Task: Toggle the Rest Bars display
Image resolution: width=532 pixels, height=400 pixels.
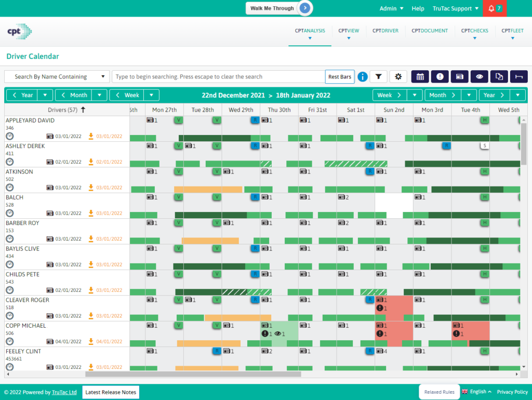Action: click(340, 76)
